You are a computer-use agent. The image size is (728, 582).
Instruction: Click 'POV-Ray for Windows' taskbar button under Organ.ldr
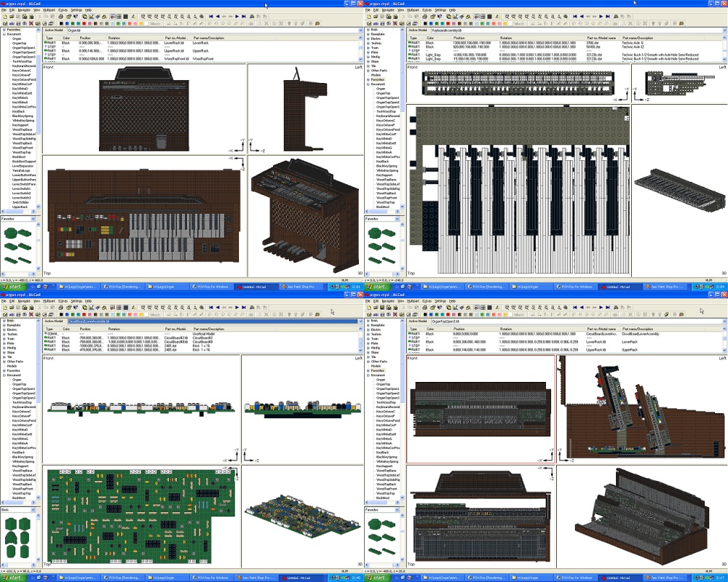click(x=211, y=287)
